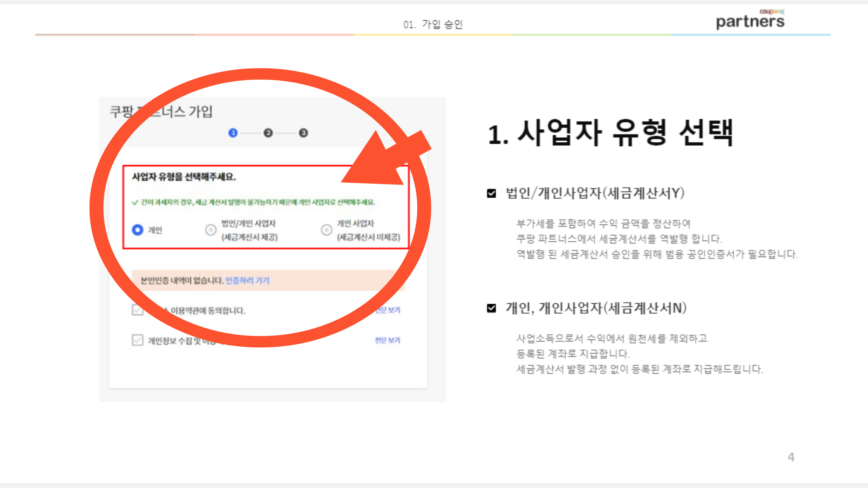
Task: Check the 개인정보 수집 checkbox
Action: coord(137,340)
